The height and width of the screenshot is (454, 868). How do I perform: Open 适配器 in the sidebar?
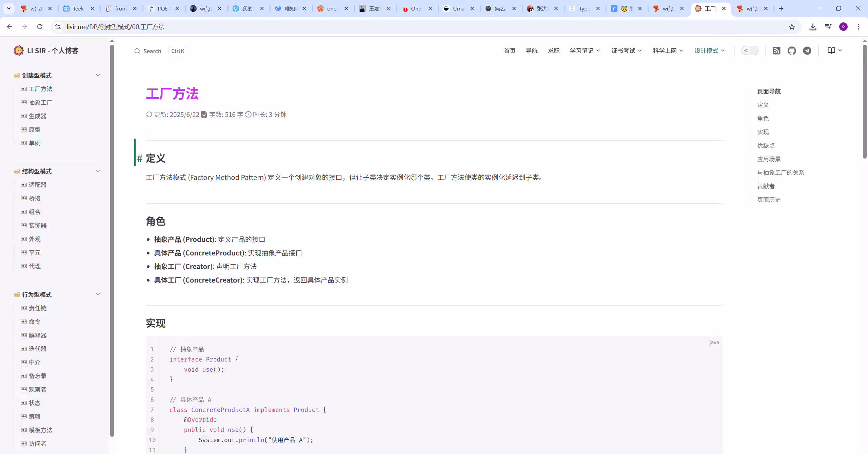click(x=38, y=185)
